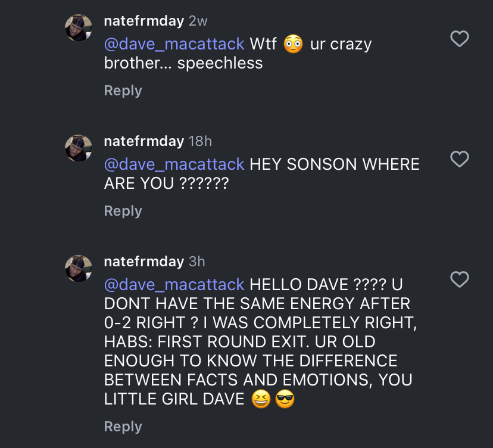Reply to the "speechless" comment
493x448 pixels.
[123, 91]
